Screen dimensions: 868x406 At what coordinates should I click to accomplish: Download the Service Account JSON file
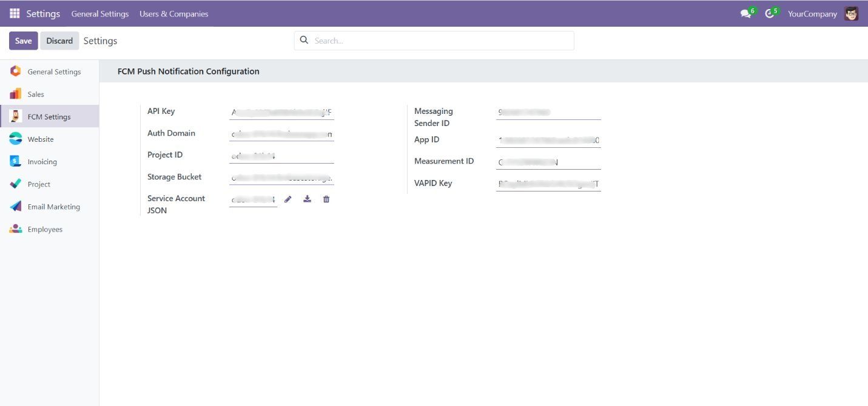[x=307, y=199]
